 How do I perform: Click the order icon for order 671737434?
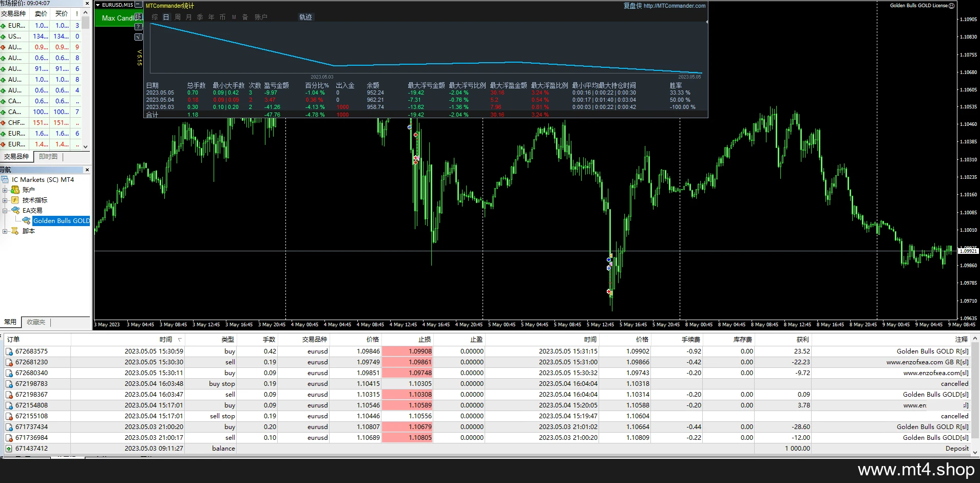coord(9,427)
